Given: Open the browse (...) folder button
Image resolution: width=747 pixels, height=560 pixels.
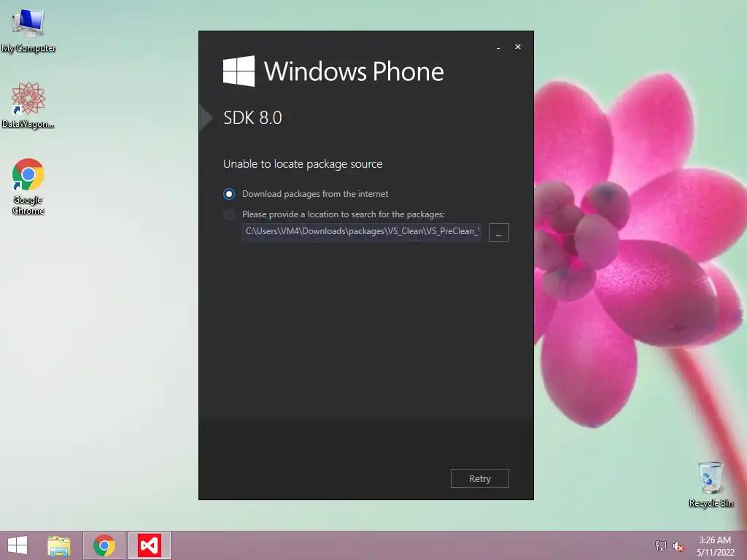Looking at the screenshot, I should tap(499, 233).
